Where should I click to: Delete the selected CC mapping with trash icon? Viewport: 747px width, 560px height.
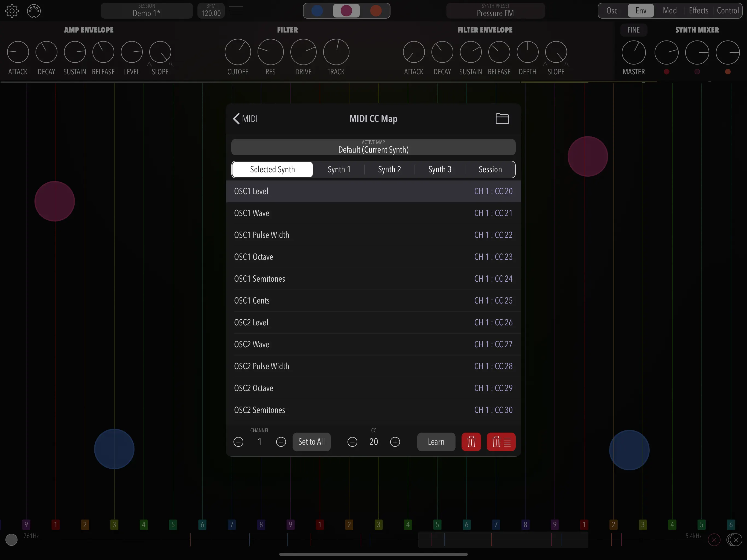click(471, 442)
